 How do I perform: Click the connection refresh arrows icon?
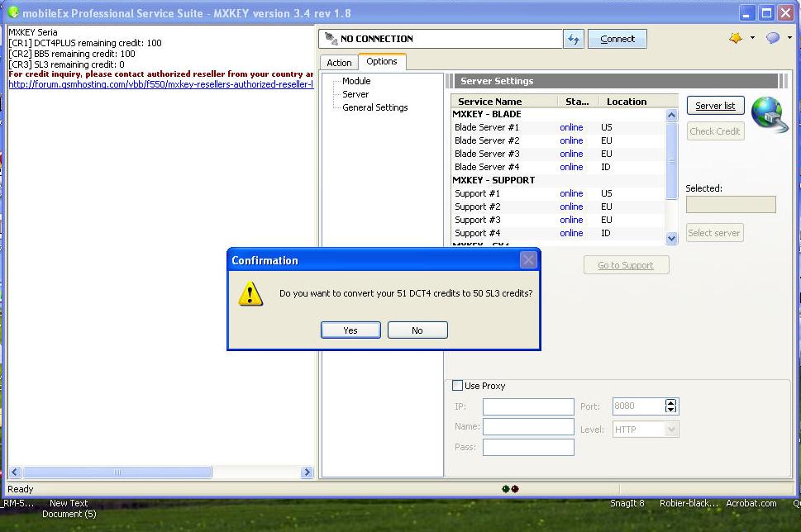[x=573, y=39]
